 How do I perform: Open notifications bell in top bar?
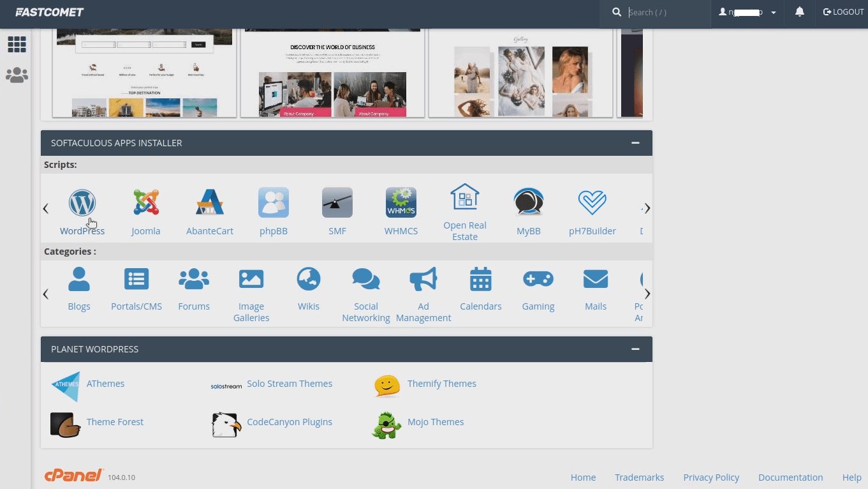pyautogui.click(x=799, y=12)
